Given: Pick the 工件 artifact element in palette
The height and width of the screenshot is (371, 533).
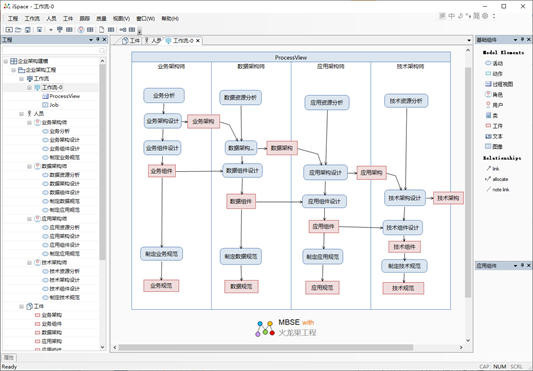Looking at the screenshot, I should click(x=494, y=126).
